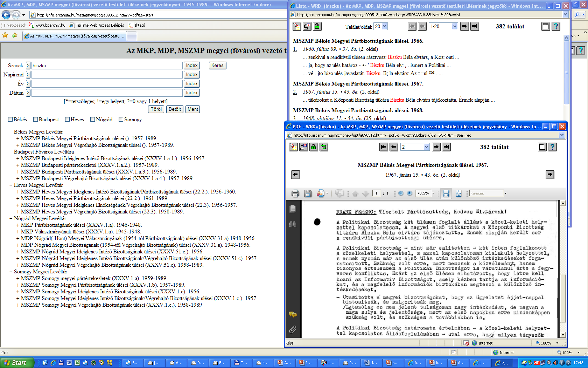Click next document arrow beside 1967 heading
Screen dimensions: 588x368
550,175
